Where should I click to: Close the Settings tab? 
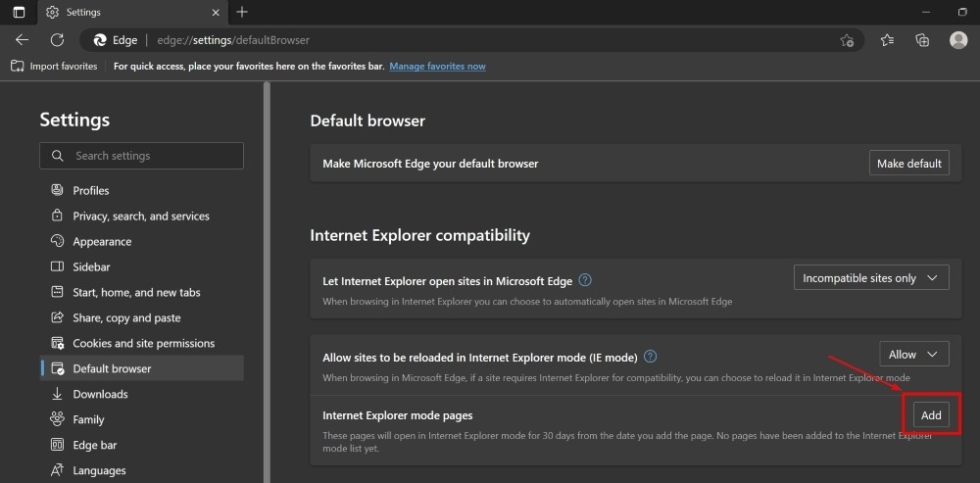[216, 12]
